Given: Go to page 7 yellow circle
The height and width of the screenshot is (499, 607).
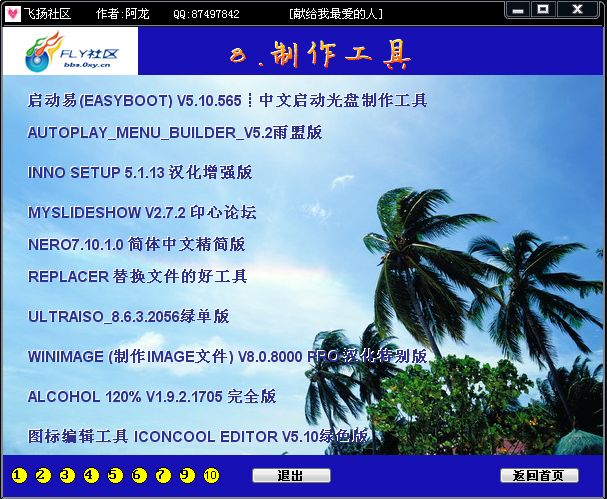Looking at the screenshot, I should click(163, 475).
